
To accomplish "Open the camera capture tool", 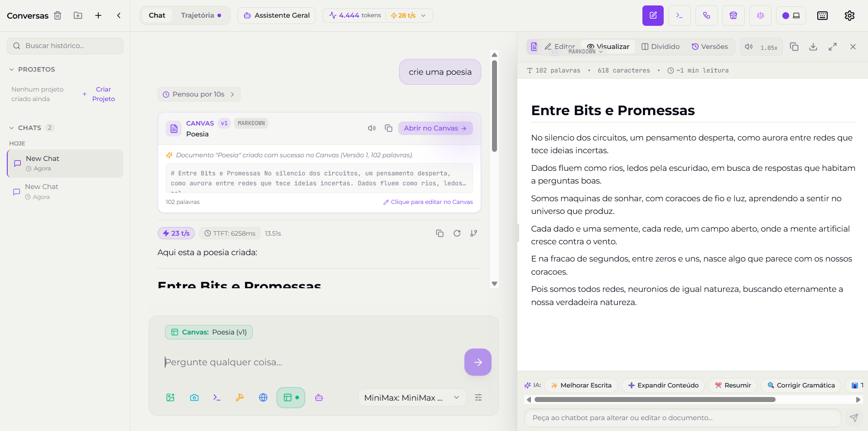I will (194, 397).
